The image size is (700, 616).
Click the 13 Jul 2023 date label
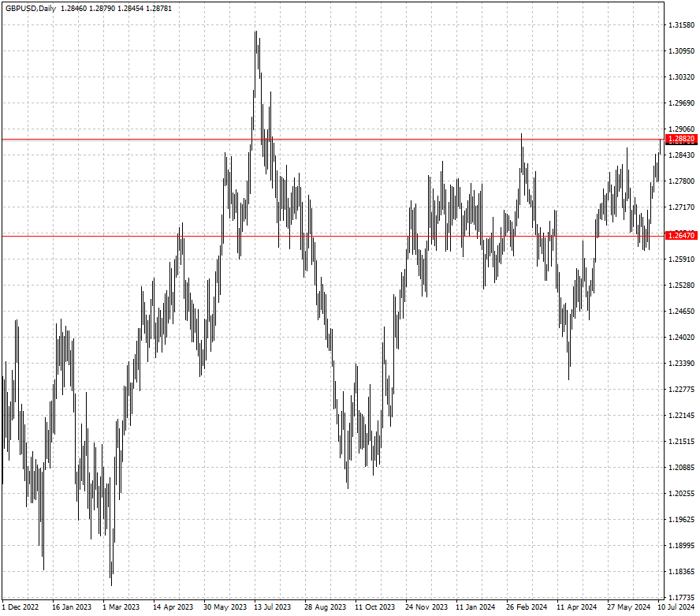pos(272,607)
